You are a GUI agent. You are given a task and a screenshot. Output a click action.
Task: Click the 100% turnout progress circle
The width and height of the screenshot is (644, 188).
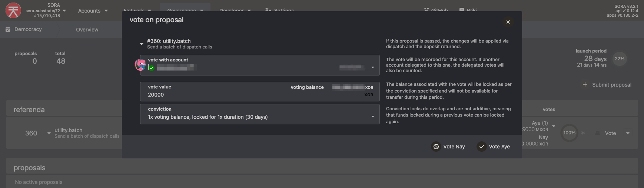point(570,133)
